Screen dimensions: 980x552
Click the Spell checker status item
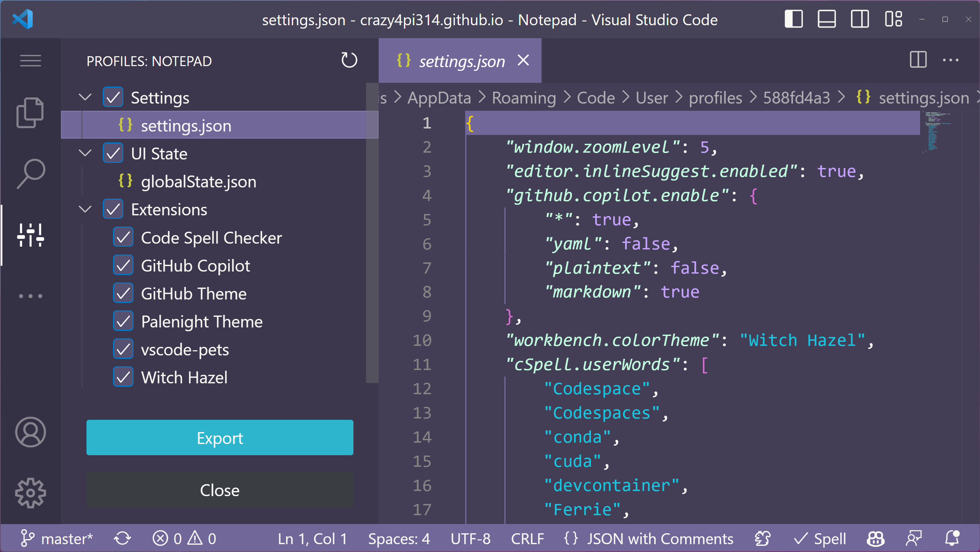[820, 539]
